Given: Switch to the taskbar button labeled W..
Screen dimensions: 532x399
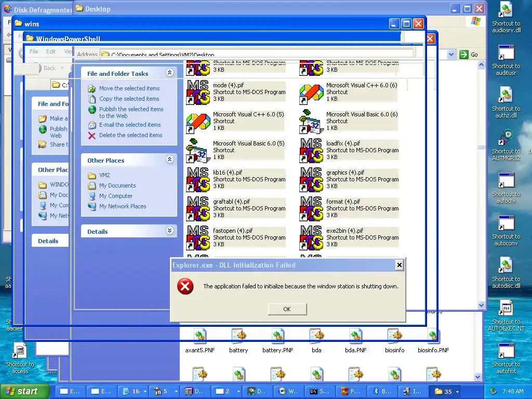Looking at the screenshot, I should tap(288, 392).
